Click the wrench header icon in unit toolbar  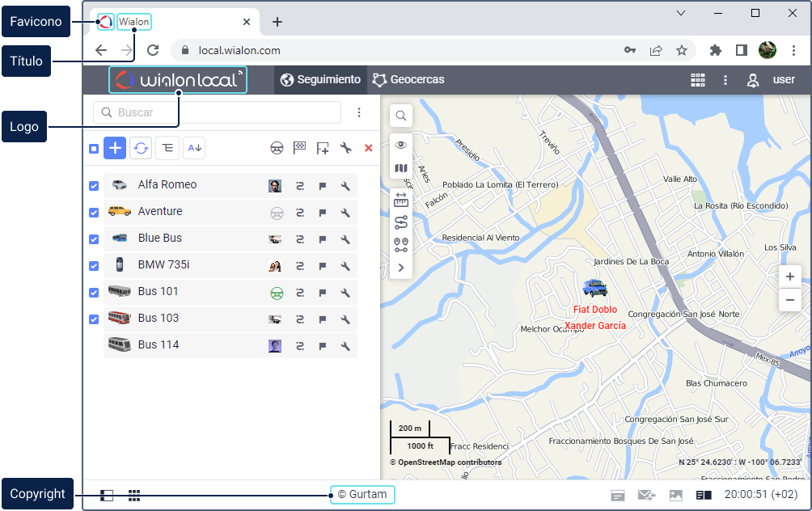[345, 148]
